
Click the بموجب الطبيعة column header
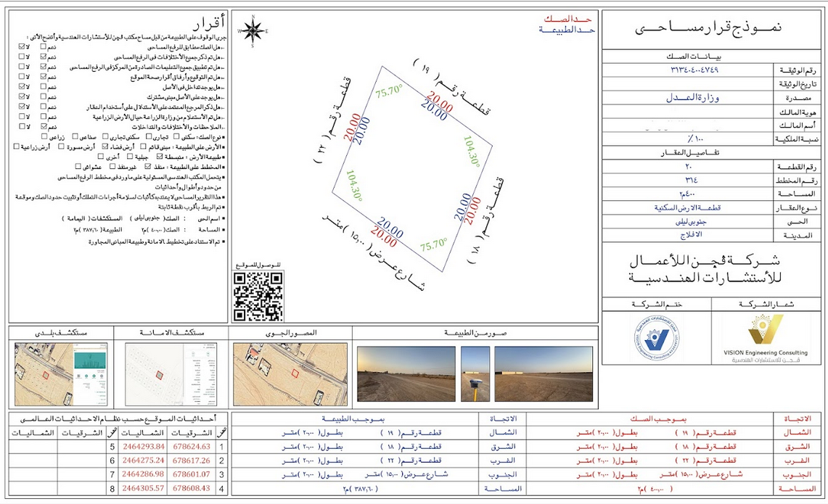pos(353,418)
